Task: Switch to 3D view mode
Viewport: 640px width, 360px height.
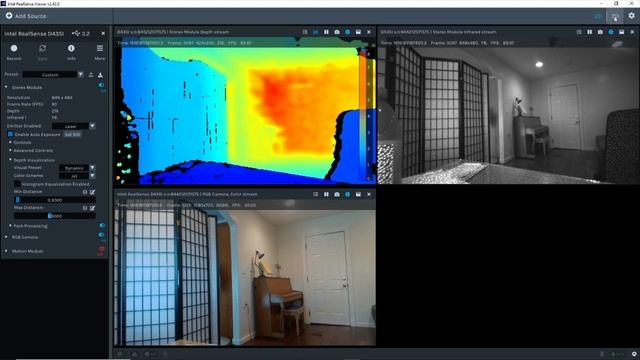Action: pos(615,16)
